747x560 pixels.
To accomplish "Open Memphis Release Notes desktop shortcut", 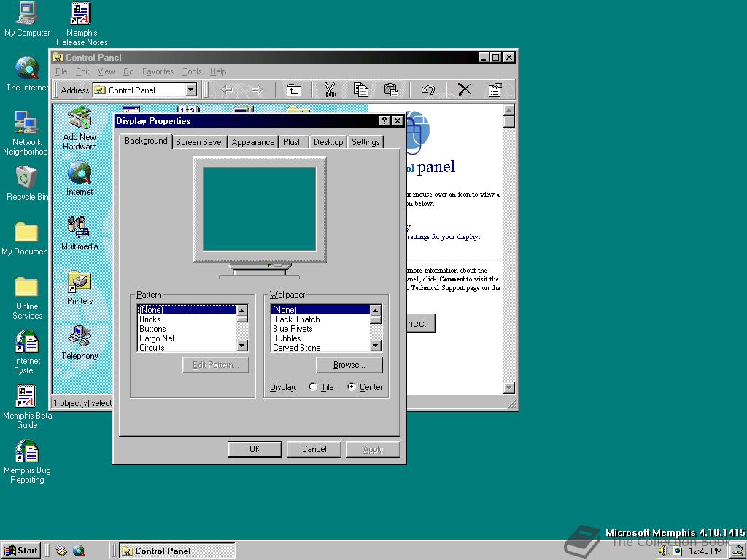I will (x=82, y=24).
